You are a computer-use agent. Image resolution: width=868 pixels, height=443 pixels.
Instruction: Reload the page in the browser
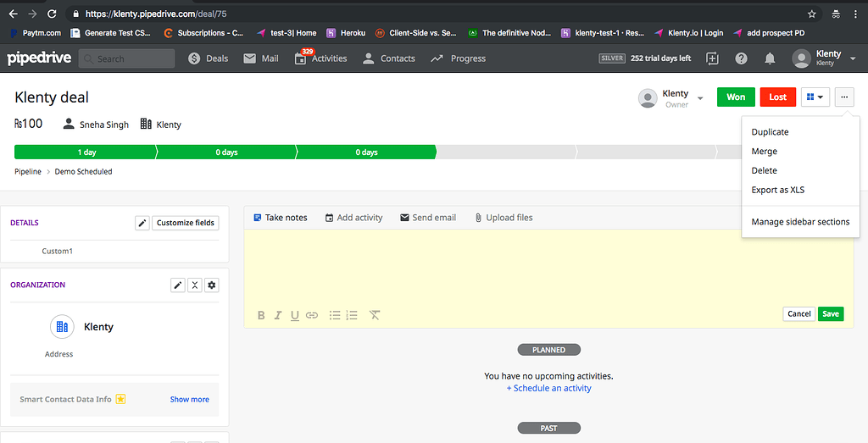pyautogui.click(x=52, y=14)
